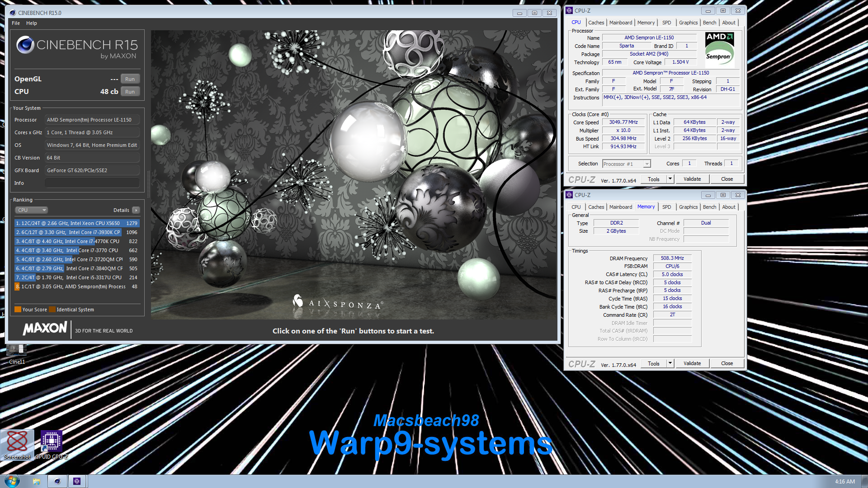Click the orange Your Score legend swatch
This screenshot has width=868, height=488.
[x=18, y=310]
